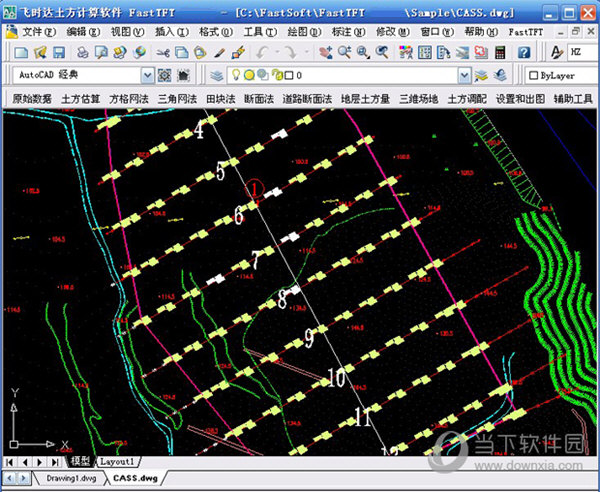Switch to the Drawing1.dwg document tab
600x492 pixels.
click(x=71, y=478)
